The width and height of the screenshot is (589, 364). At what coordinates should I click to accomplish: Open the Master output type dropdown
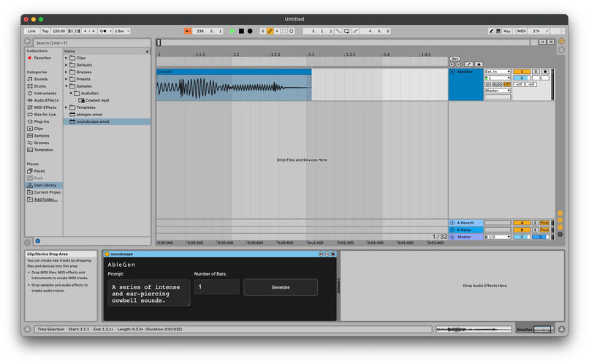point(498,91)
